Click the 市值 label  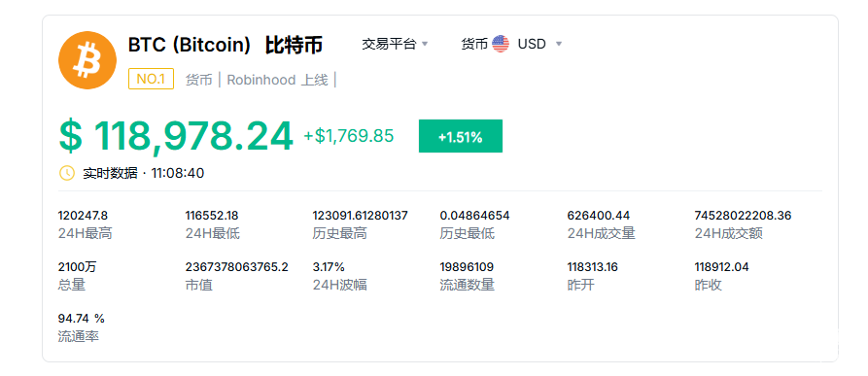point(198,286)
